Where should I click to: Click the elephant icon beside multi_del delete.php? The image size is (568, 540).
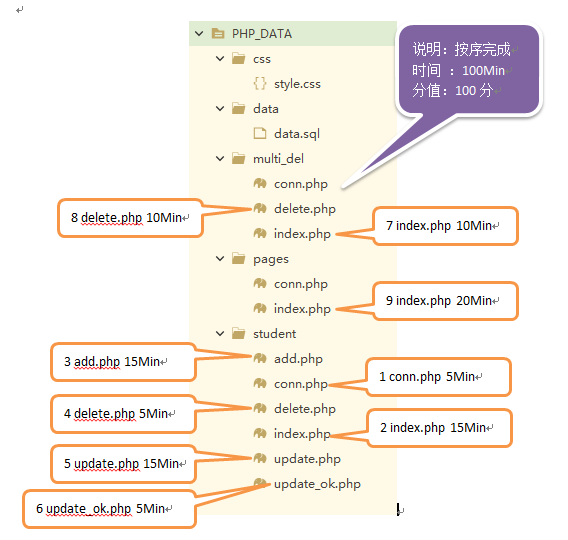[260, 208]
